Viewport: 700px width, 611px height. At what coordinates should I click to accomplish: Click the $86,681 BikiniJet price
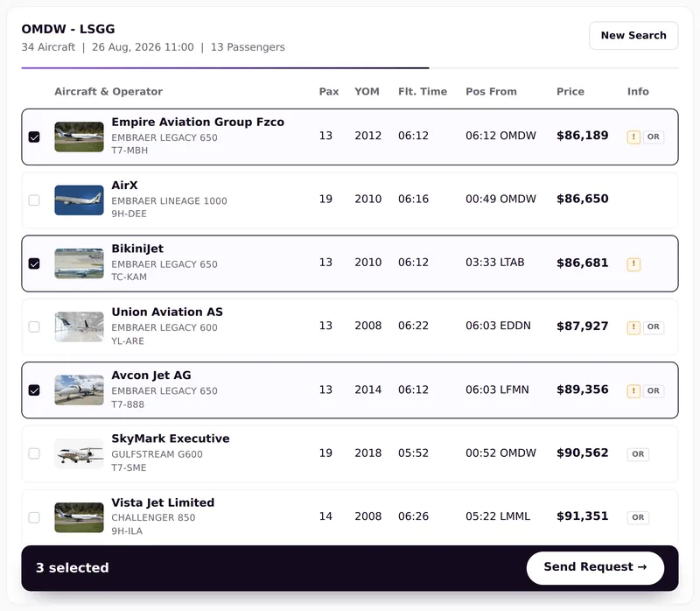pos(582,263)
